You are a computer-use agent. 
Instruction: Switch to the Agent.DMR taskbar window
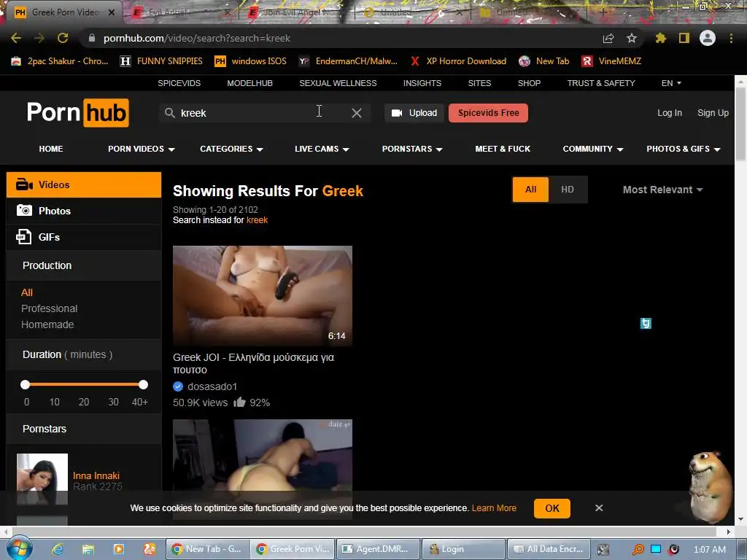point(378,549)
